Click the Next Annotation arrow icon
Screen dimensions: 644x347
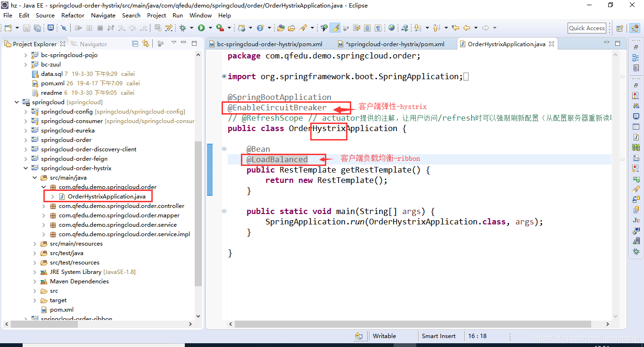(x=417, y=28)
